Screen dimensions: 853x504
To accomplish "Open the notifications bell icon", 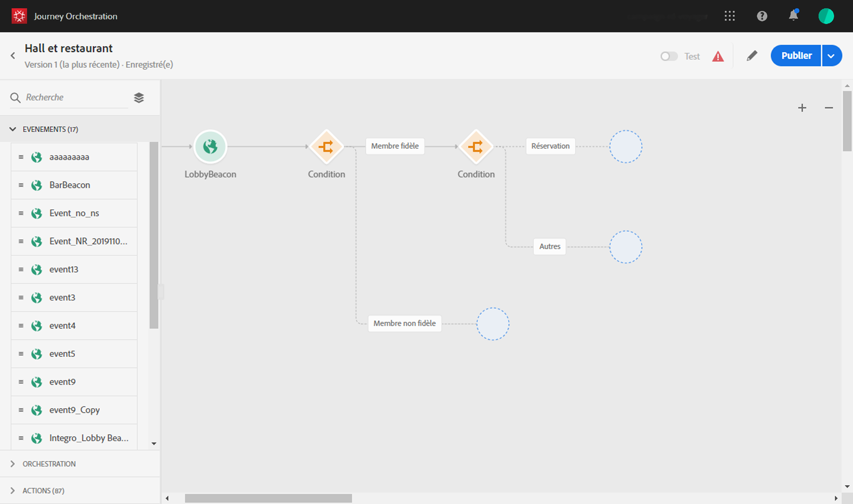I will pyautogui.click(x=793, y=16).
